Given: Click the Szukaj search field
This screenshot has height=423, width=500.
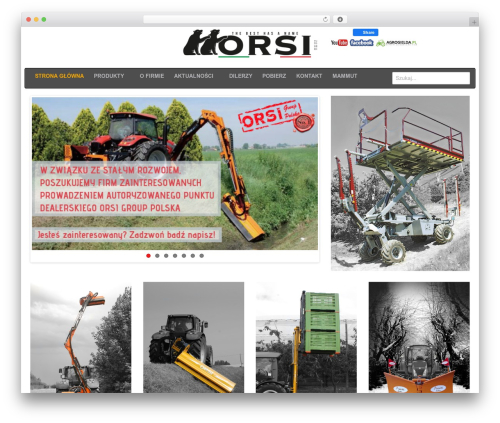Looking at the screenshot, I should (431, 78).
